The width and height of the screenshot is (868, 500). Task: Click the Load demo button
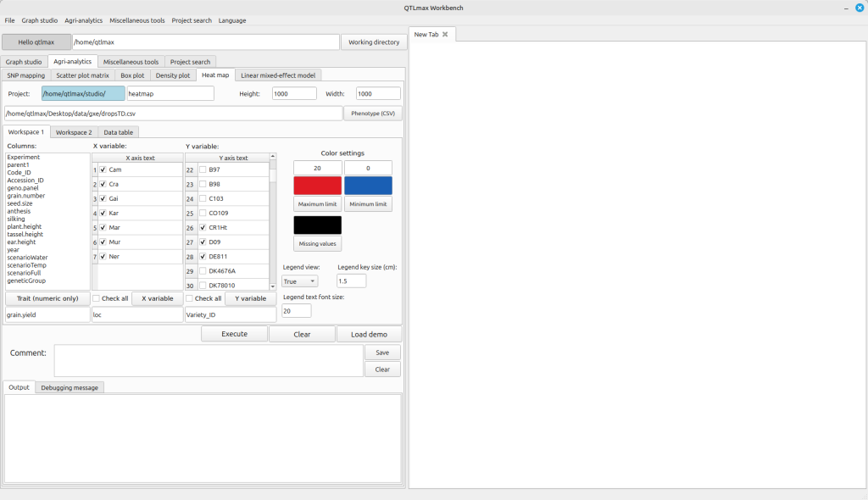(369, 334)
